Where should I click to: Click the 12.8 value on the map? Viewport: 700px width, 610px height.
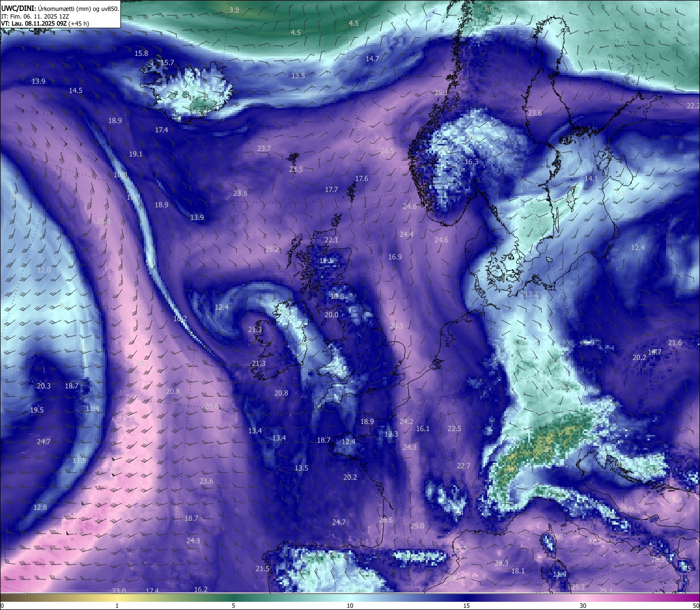point(40,508)
